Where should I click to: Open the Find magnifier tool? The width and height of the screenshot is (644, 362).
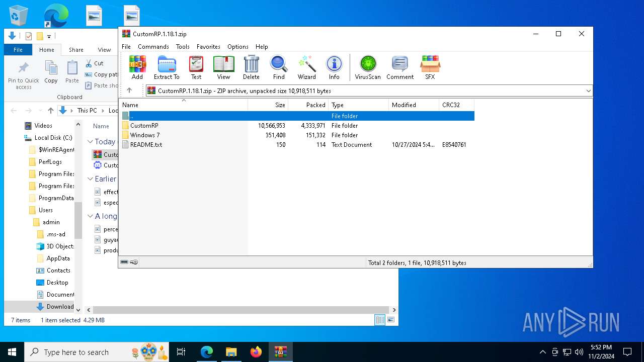point(279,67)
